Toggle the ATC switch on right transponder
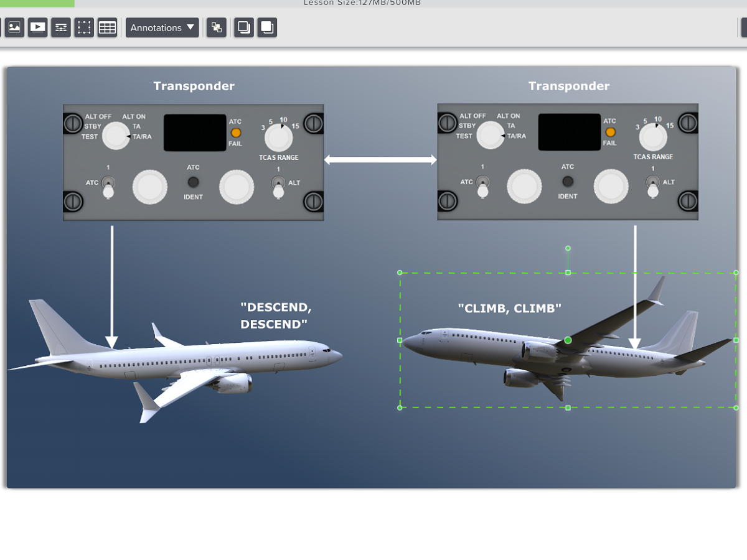Viewport: 747px width, 560px height. [x=482, y=187]
